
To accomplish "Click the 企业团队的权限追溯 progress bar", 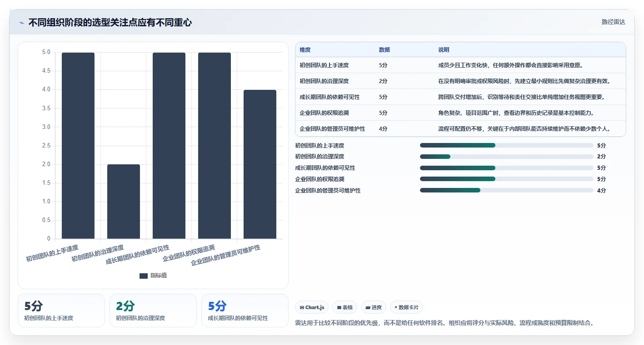I will point(507,179).
